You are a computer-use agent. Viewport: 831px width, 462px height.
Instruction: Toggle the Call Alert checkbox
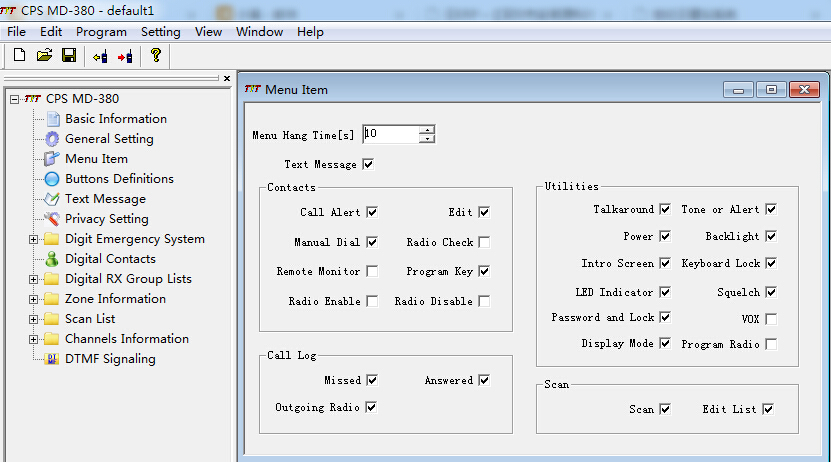coord(372,212)
